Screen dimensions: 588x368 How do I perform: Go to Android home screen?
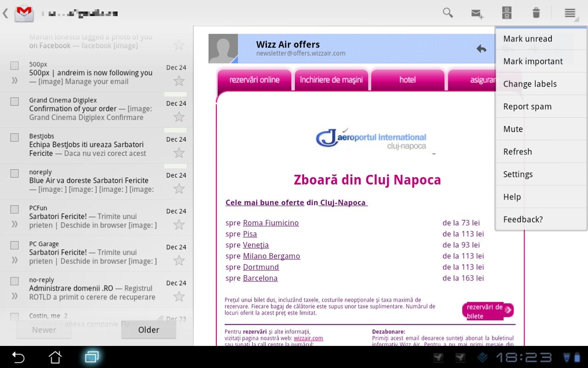[55, 357]
